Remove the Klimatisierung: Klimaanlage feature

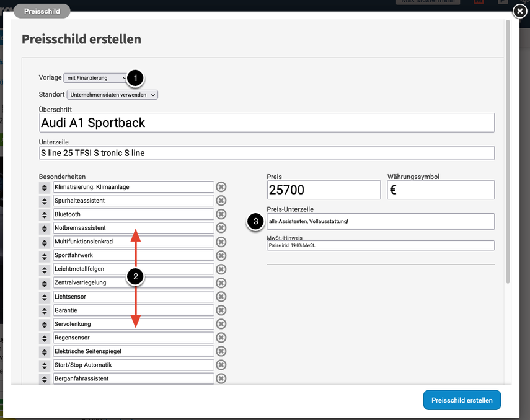221,187
